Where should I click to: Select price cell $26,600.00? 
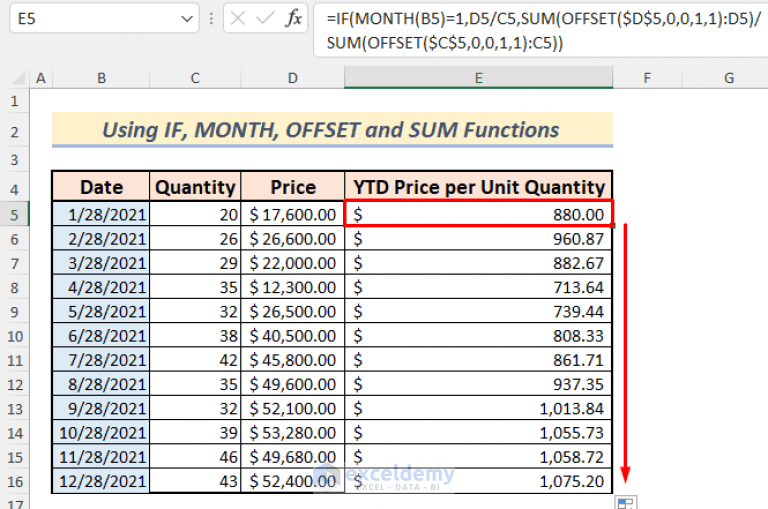292,239
